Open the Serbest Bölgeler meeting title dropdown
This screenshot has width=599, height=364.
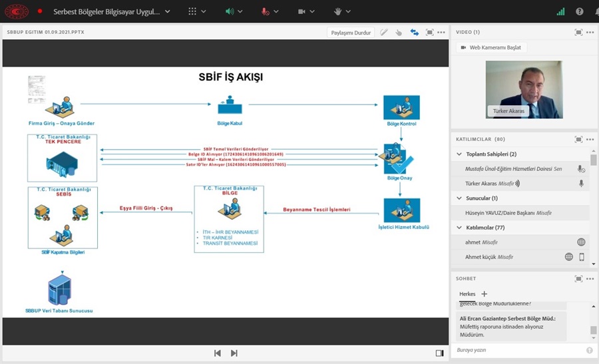tap(167, 11)
